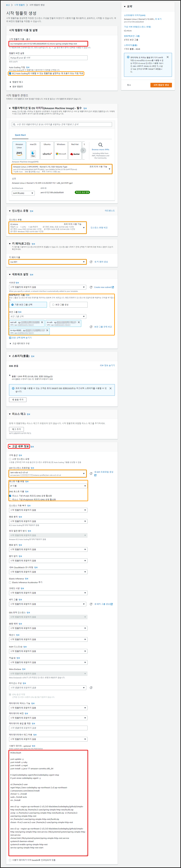
Task: Refresh the key pair list
Action: (x=91, y=262)
